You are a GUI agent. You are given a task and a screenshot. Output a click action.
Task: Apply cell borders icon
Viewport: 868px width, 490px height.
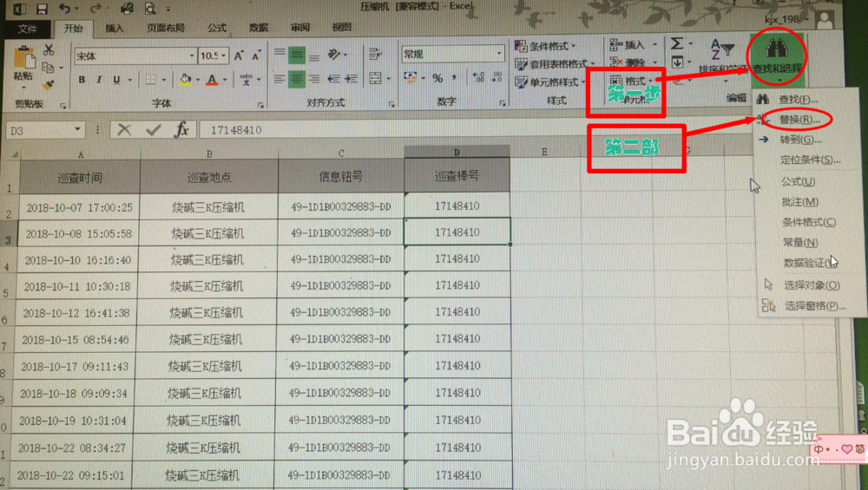point(150,80)
